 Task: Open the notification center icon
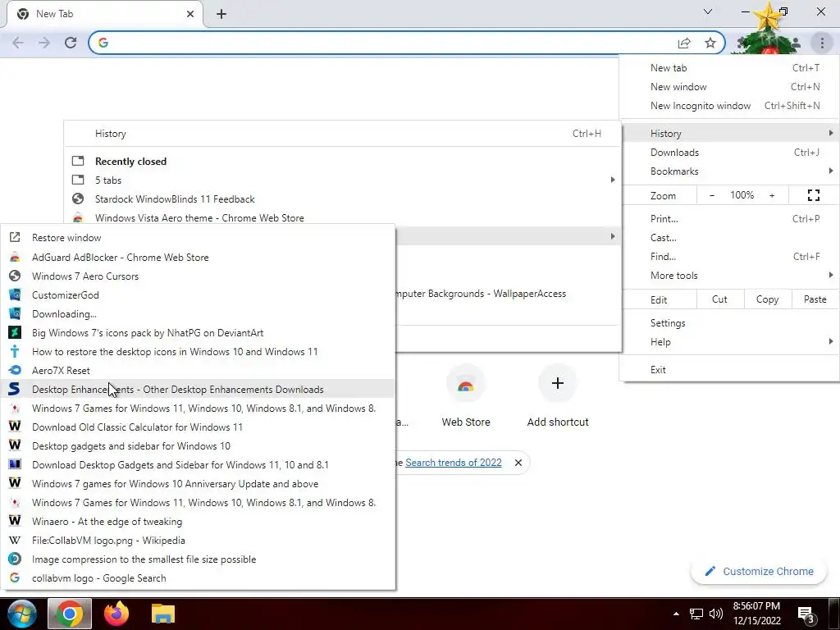[806, 614]
